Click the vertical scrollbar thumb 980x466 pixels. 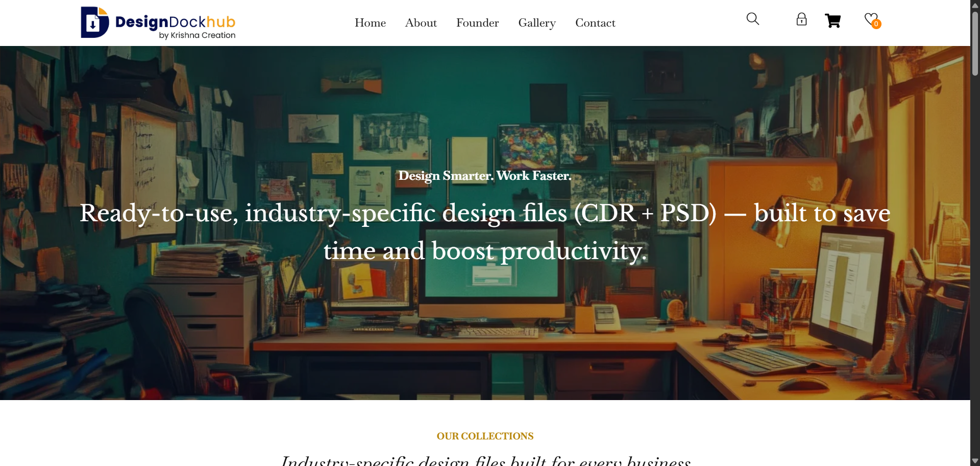tap(975, 43)
